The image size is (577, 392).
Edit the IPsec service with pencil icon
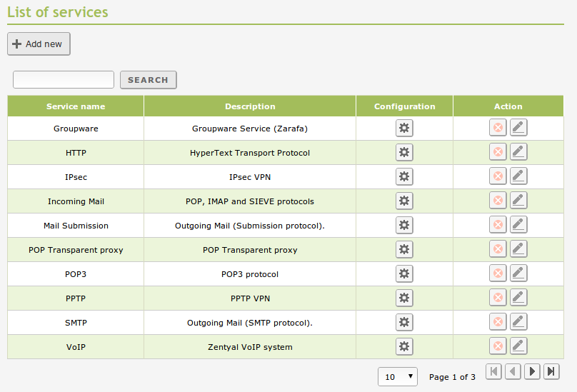(518, 176)
